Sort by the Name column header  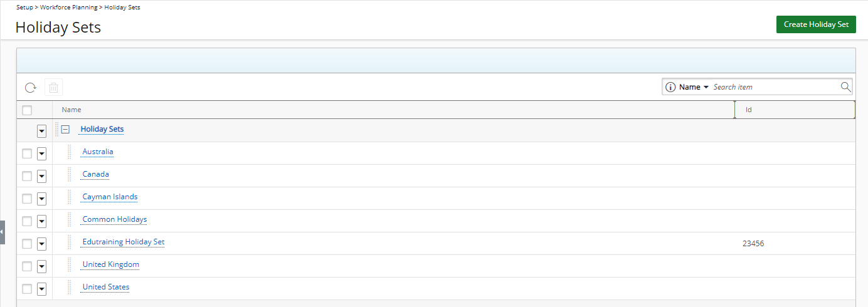(71, 110)
